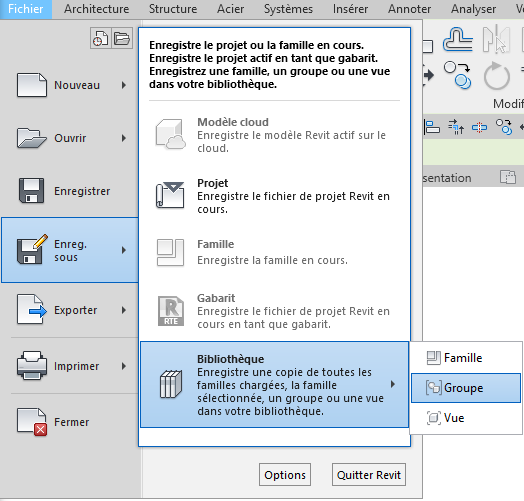
Task: Show open documents folder icon
Action: tap(122, 38)
